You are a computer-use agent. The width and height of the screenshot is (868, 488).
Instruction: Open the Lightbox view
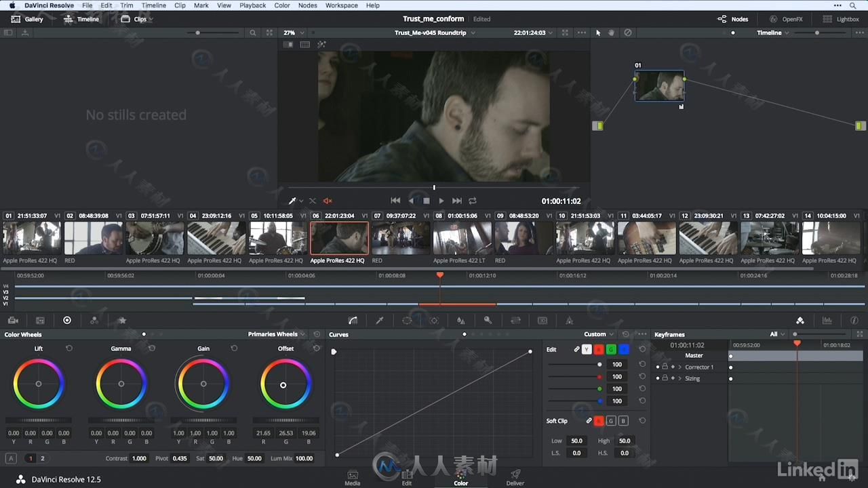point(841,19)
